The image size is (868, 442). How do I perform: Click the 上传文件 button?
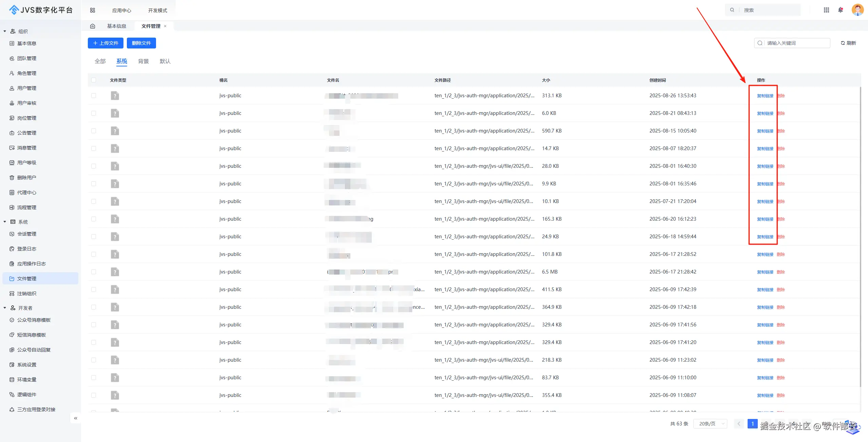click(x=105, y=43)
